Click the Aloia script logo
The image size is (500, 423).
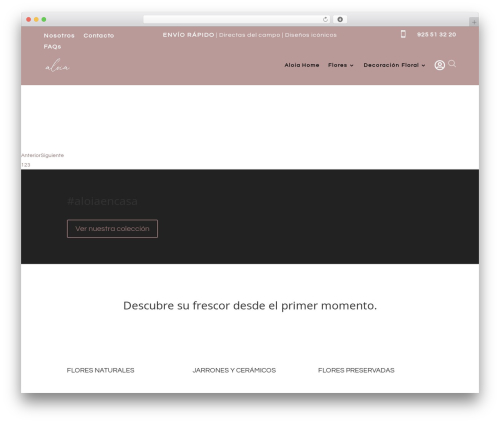click(x=57, y=65)
